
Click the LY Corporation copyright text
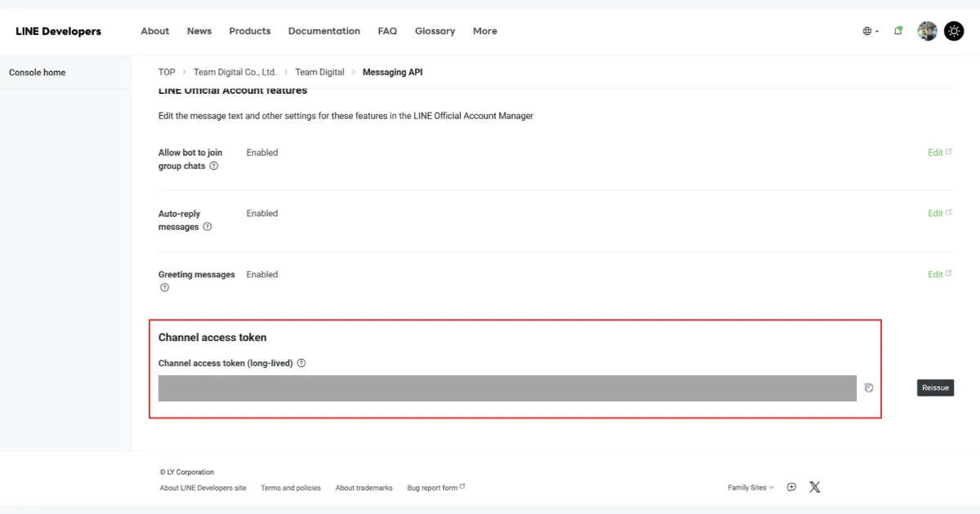coord(187,472)
